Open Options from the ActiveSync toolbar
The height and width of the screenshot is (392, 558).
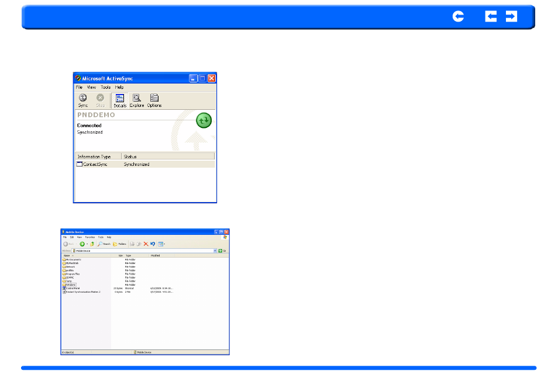point(154,100)
